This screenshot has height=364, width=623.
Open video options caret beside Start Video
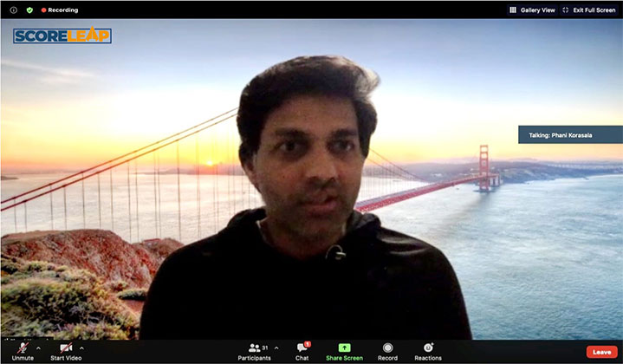point(82,348)
